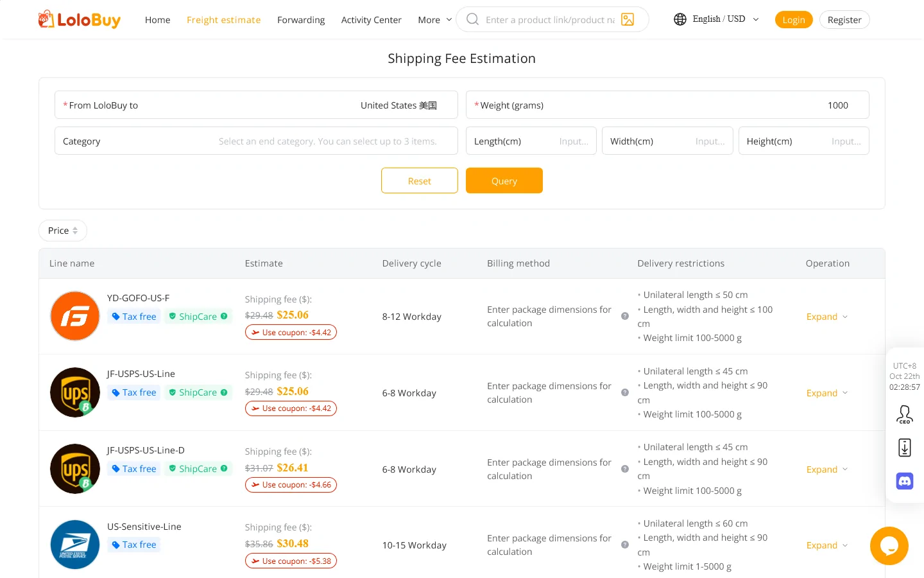Go to Home page

tap(157, 20)
